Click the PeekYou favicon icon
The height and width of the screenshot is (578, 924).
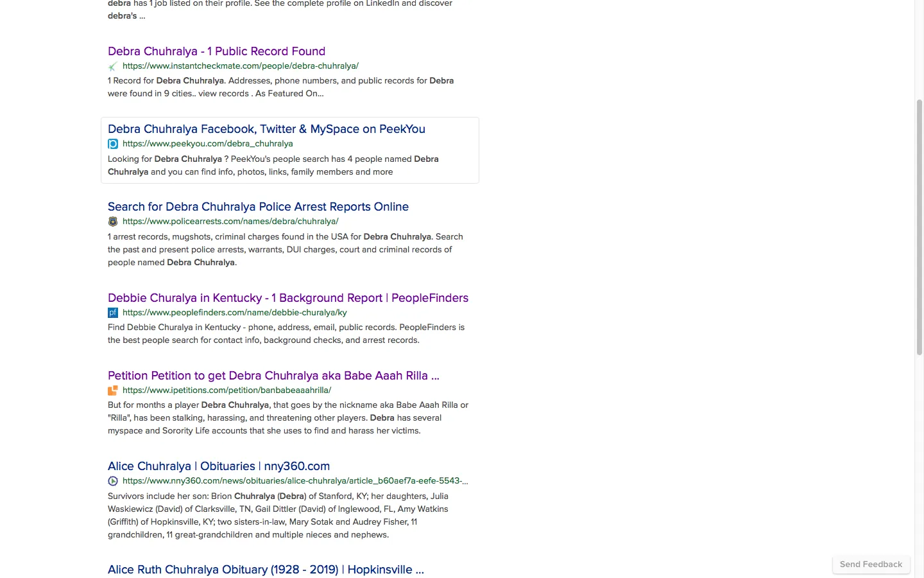113,144
